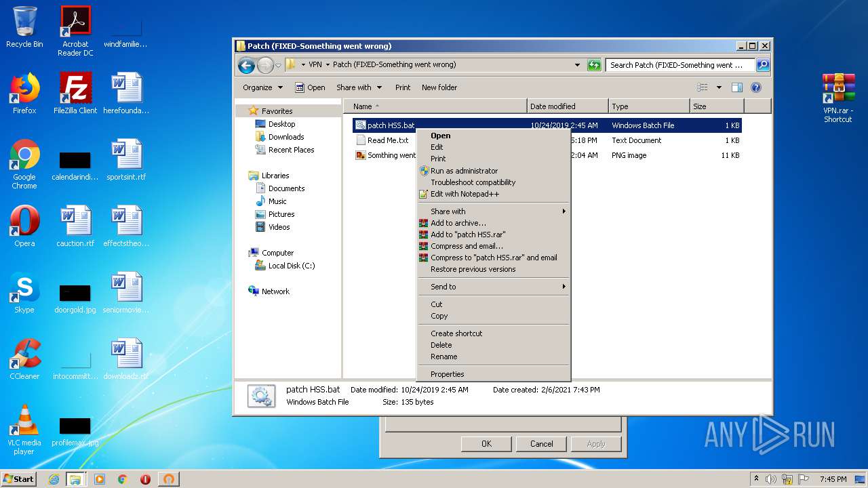Select the doorgold.jpg desktop file

[75, 297]
